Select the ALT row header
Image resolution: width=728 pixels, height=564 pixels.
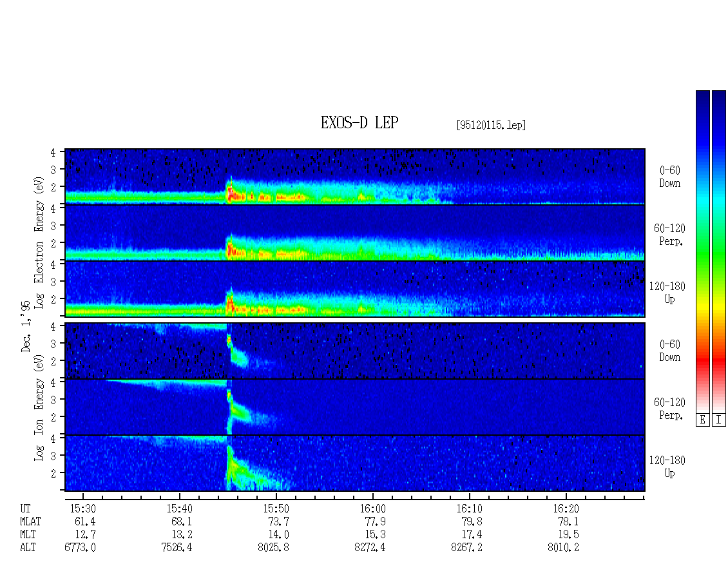28,548
